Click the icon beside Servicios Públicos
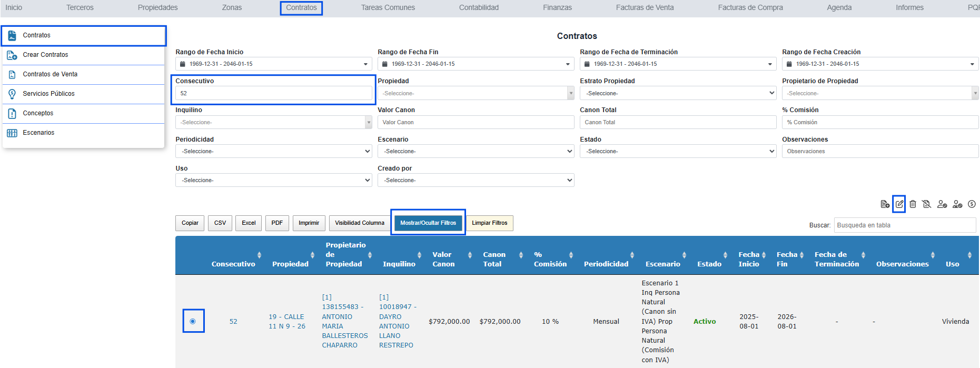 [x=12, y=94]
